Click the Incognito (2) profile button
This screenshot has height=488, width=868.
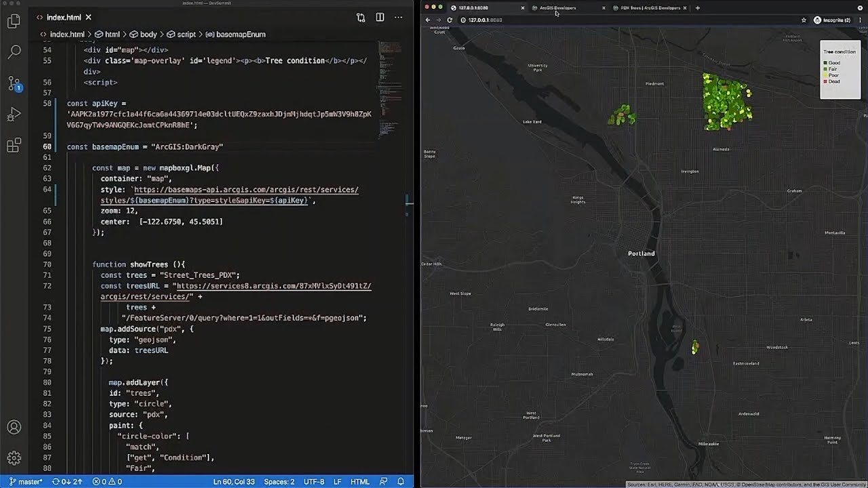coord(832,20)
